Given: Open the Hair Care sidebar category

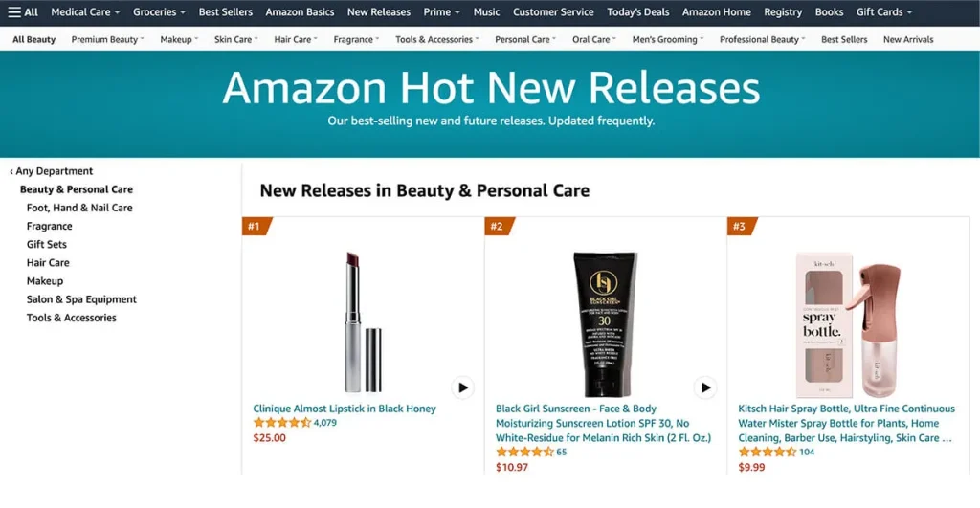Looking at the screenshot, I should click(48, 263).
